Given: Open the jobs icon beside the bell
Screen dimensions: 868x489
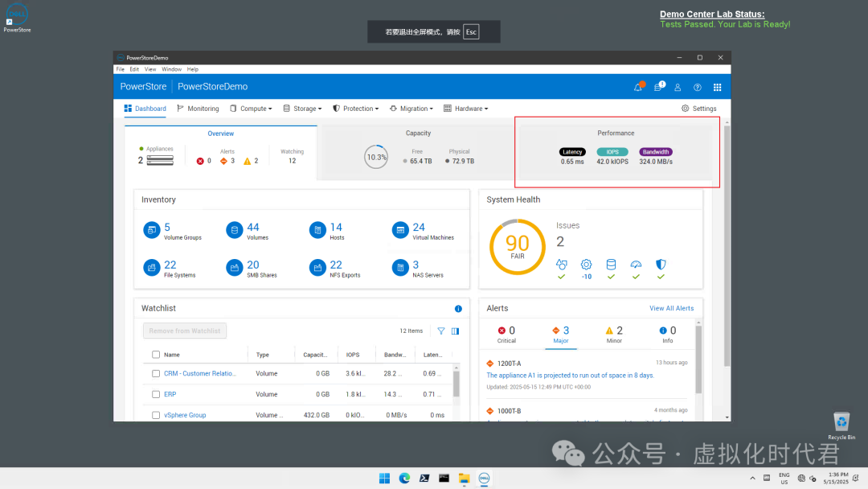Looking at the screenshot, I should [658, 87].
